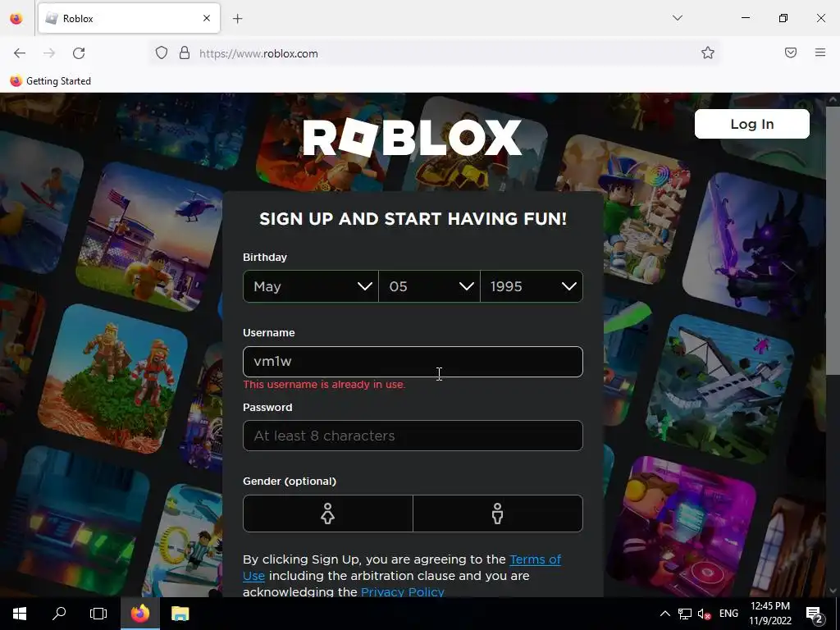Click the forward navigation arrow
This screenshot has width=840, height=630.
click(x=49, y=53)
